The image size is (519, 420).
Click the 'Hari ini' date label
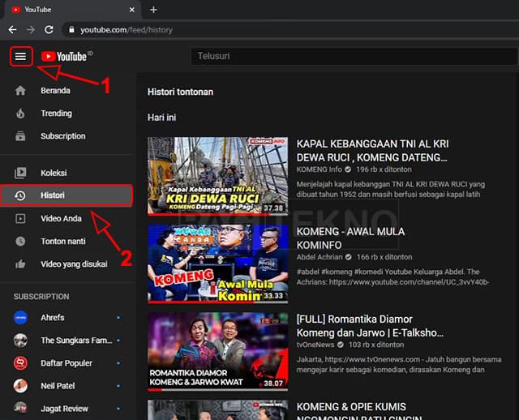point(162,118)
